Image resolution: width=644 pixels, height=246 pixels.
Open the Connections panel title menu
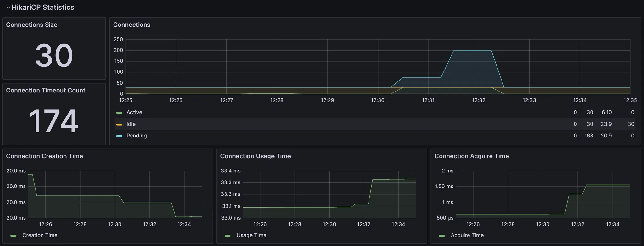tap(131, 25)
